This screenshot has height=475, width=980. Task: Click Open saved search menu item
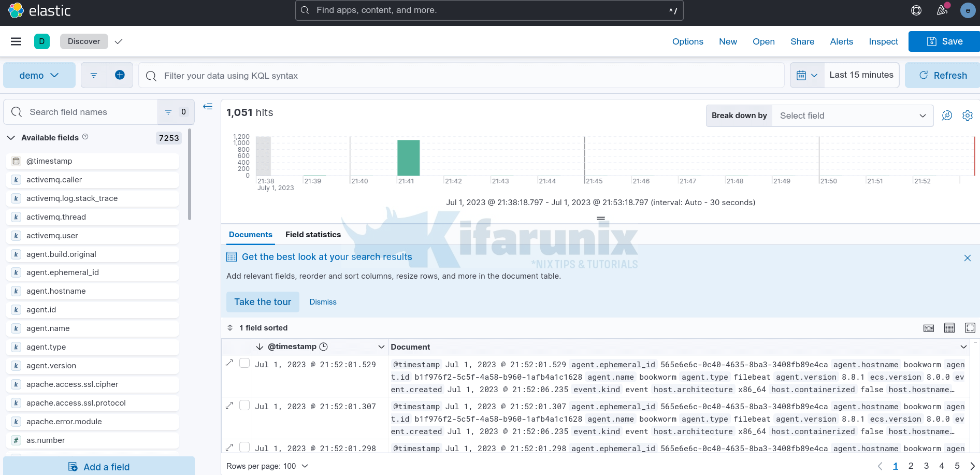click(x=763, y=41)
